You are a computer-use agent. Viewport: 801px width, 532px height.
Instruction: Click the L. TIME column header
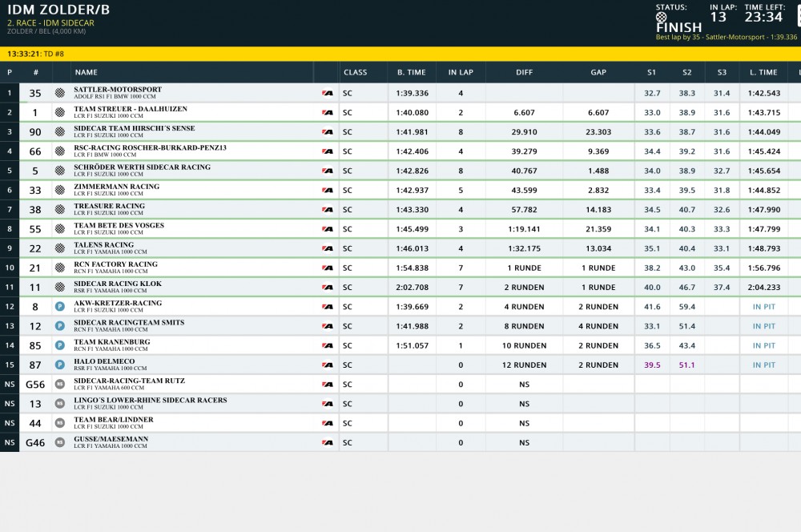point(763,73)
